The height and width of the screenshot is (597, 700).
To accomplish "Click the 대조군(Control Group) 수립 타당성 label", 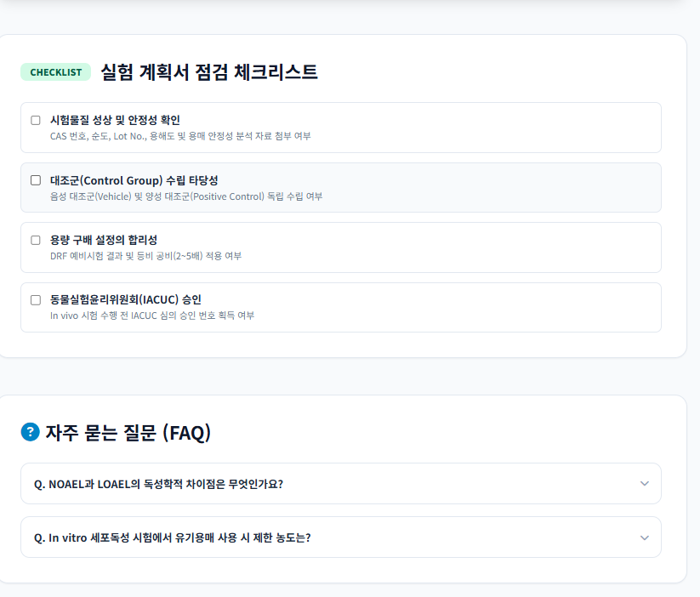I will (x=134, y=180).
